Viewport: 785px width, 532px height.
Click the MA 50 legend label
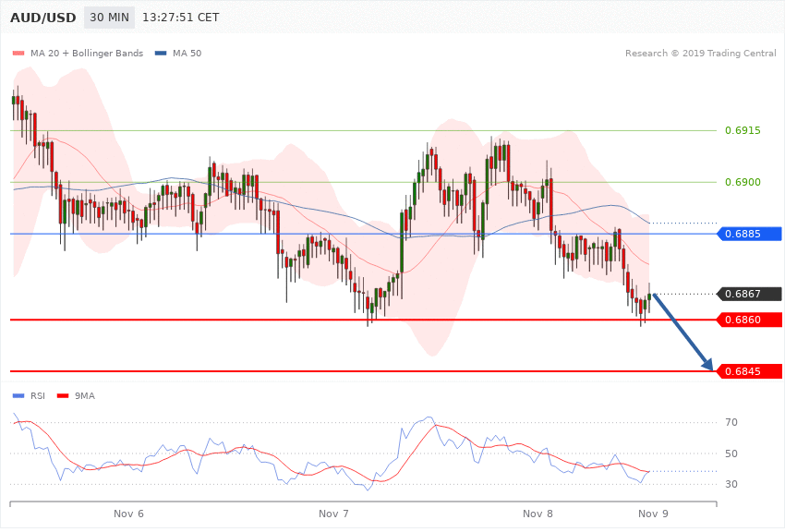(187, 53)
